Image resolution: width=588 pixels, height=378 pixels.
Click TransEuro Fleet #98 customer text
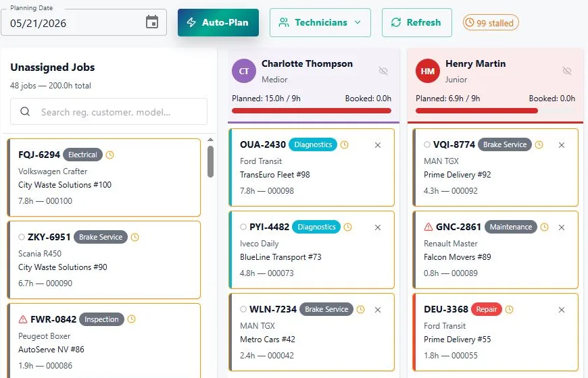point(275,175)
